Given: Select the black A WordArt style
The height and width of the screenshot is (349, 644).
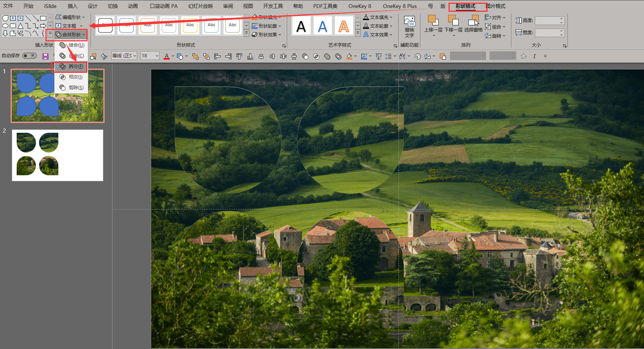Looking at the screenshot, I should click(301, 26).
